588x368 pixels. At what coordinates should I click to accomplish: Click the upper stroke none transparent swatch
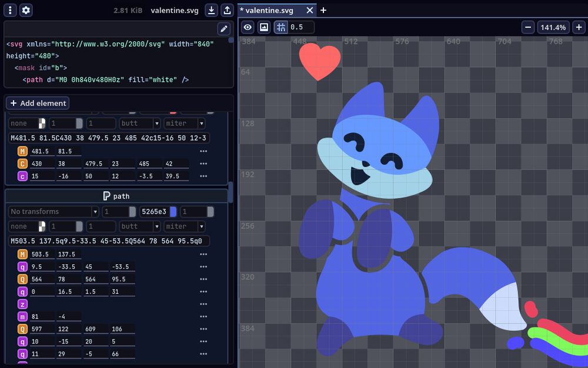[x=42, y=123]
